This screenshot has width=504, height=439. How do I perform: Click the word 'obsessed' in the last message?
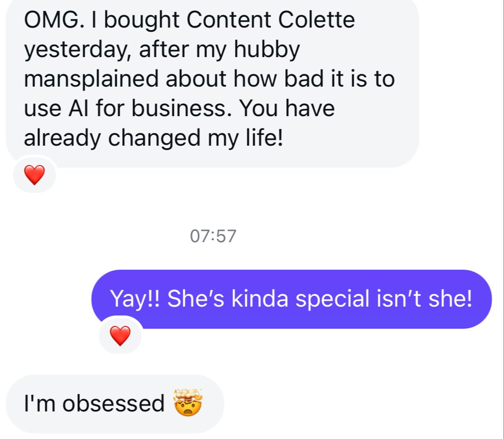[x=113, y=404]
